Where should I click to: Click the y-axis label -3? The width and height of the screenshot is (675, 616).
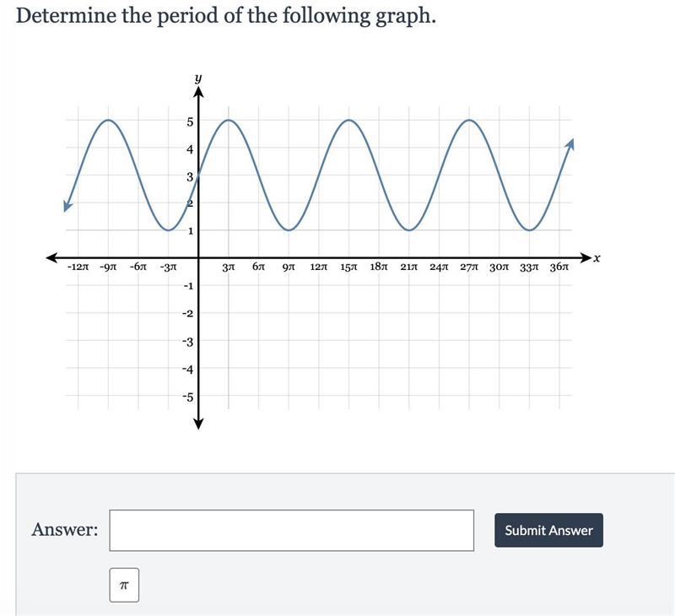(x=187, y=343)
